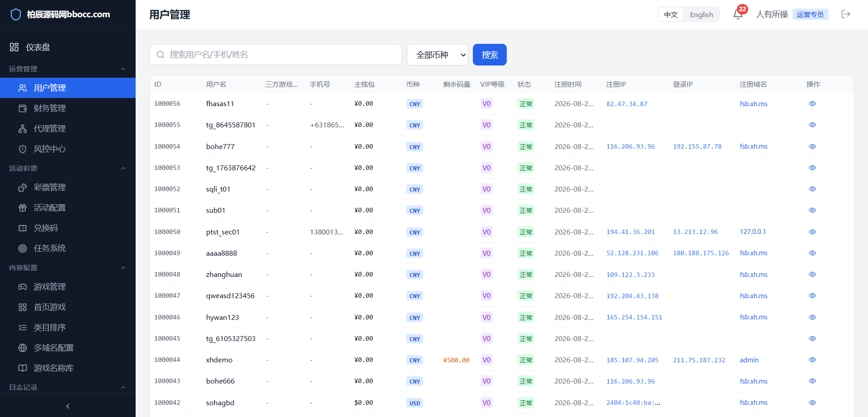Navigate to 风控中心
The image size is (868, 417).
pos(68,149)
